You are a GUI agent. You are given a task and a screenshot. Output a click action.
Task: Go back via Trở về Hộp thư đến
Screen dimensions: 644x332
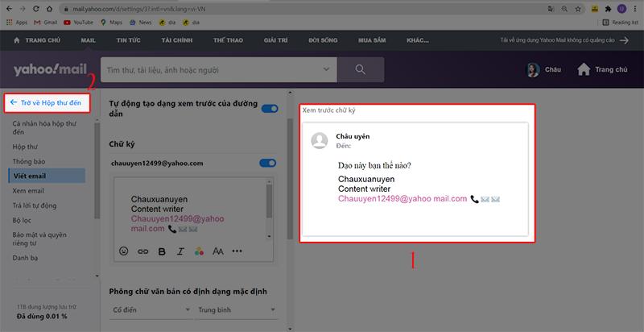tap(46, 102)
